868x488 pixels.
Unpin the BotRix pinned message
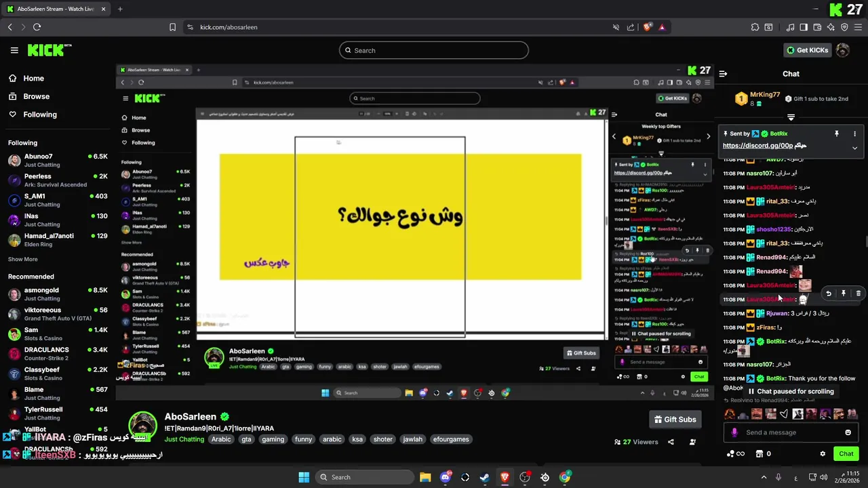coord(837,134)
